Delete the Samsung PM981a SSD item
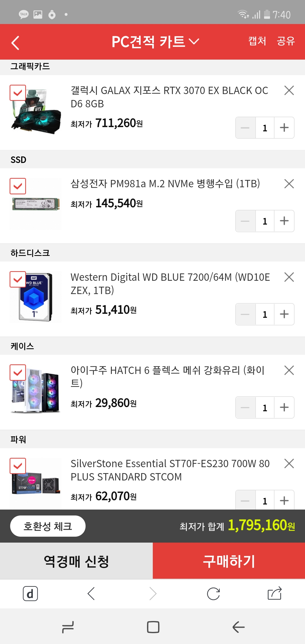This screenshot has width=305, height=644. [x=289, y=184]
